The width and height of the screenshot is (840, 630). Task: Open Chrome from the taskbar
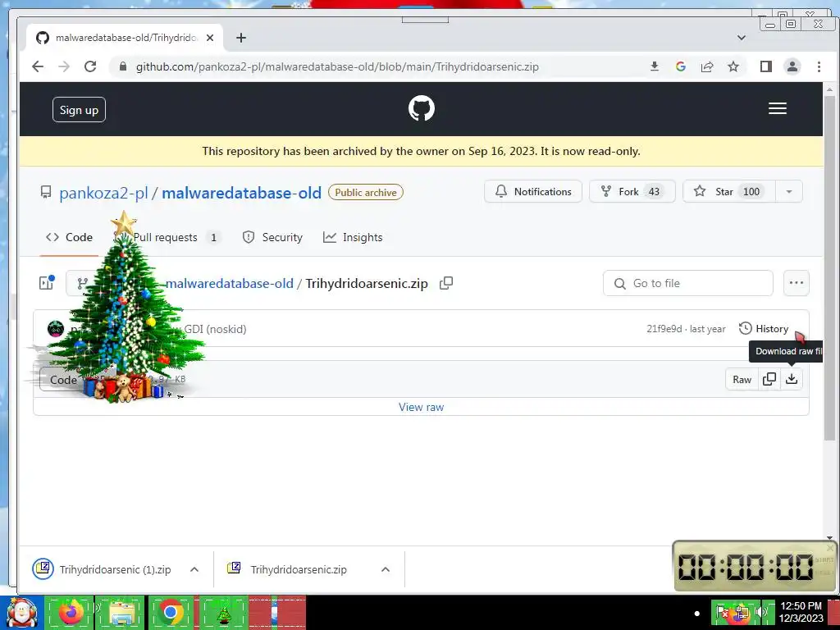click(171, 612)
